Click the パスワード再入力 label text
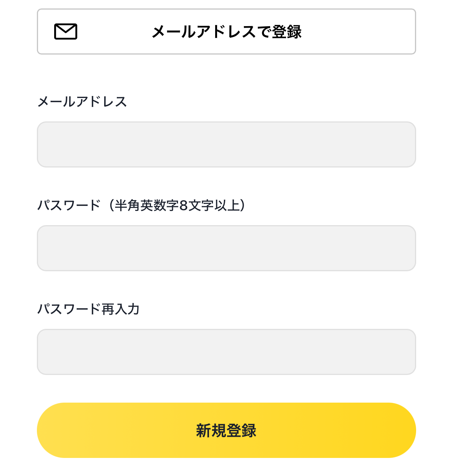Screen dimensions: 453x476 (x=88, y=309)
